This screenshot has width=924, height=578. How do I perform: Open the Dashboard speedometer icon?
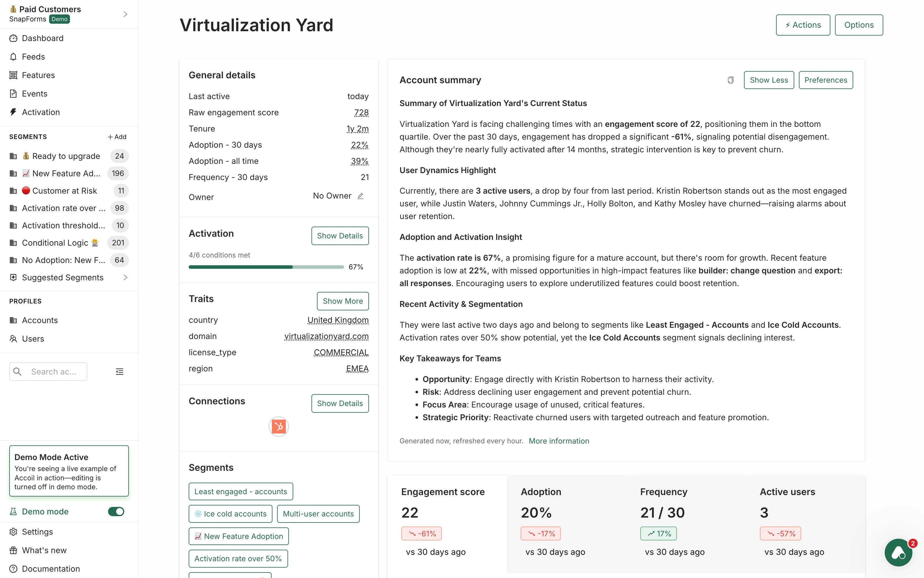pyautogui.click(x=13, y=38)
